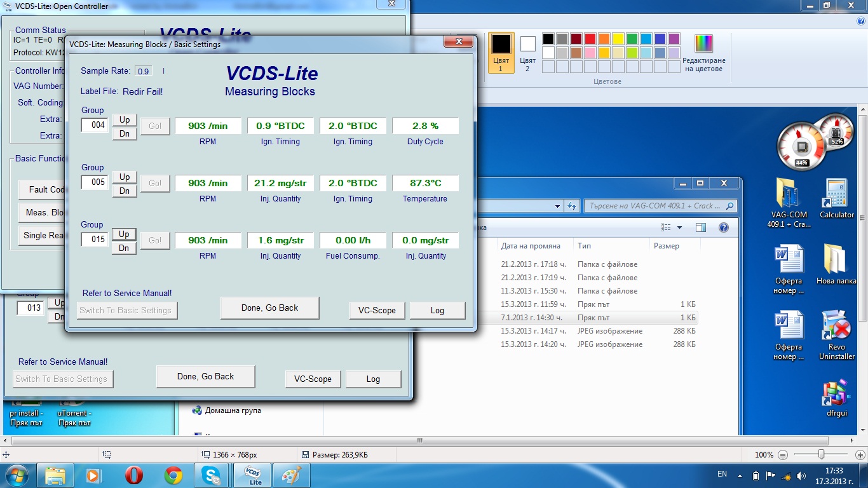This screenshot has width=868, height=488.
Task: Open Google Chrome from the taskbar
Action: [173, 475]
